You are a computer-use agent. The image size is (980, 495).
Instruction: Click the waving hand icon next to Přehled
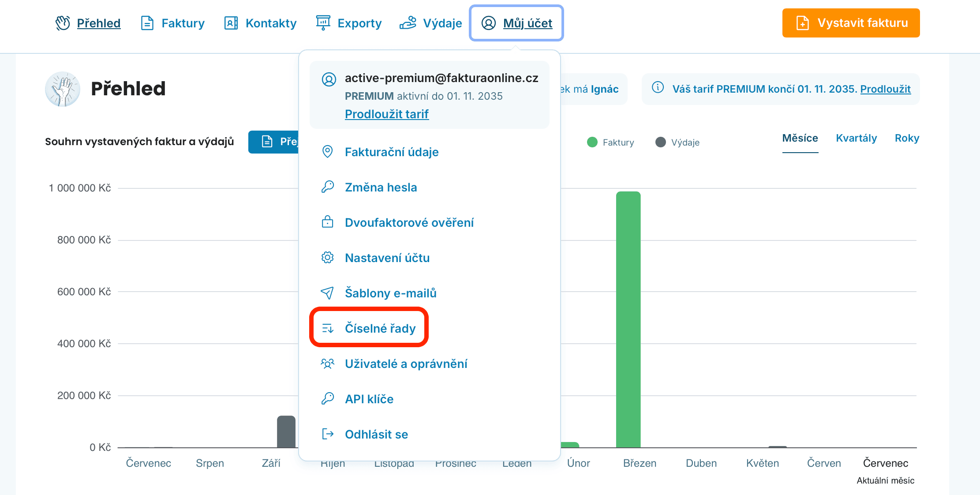coord(63,23)
